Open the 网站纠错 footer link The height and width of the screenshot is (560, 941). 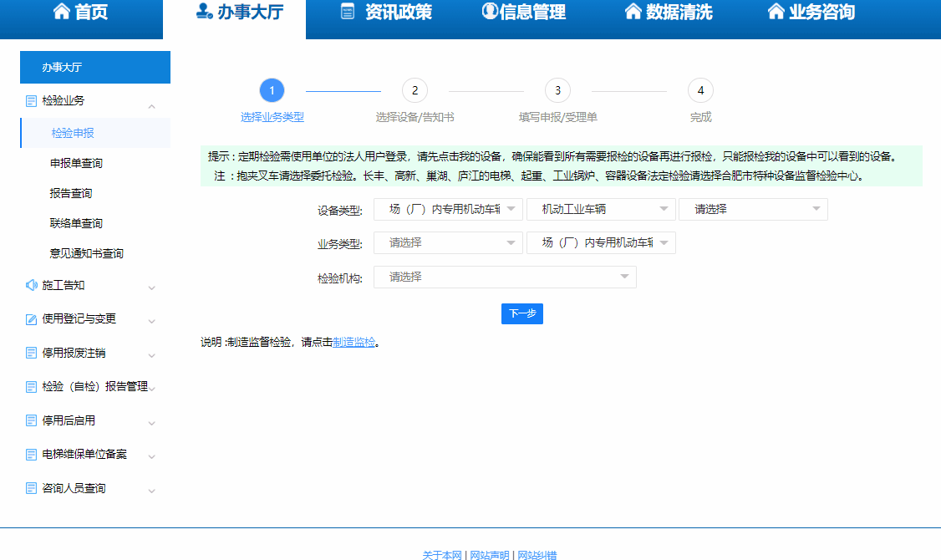[x=537, y=555]
